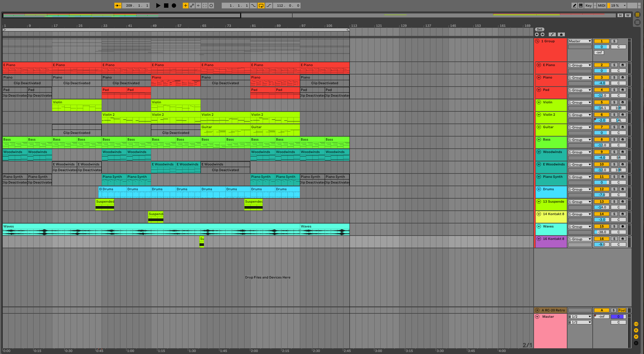Stop playback with the Stop button

click(x=166, y=6)
